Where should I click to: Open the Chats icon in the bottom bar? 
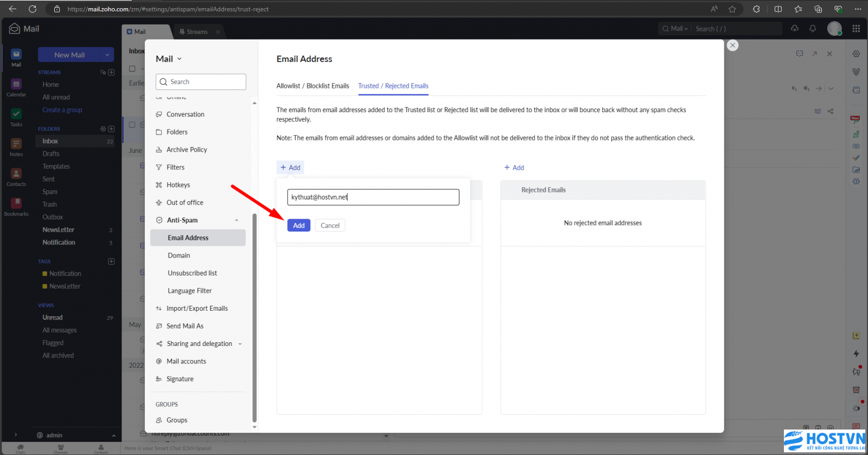point(20,448)
